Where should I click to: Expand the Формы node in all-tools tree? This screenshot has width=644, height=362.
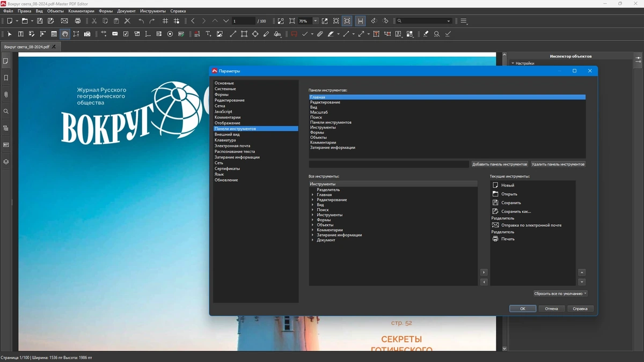tap(313, 220)
